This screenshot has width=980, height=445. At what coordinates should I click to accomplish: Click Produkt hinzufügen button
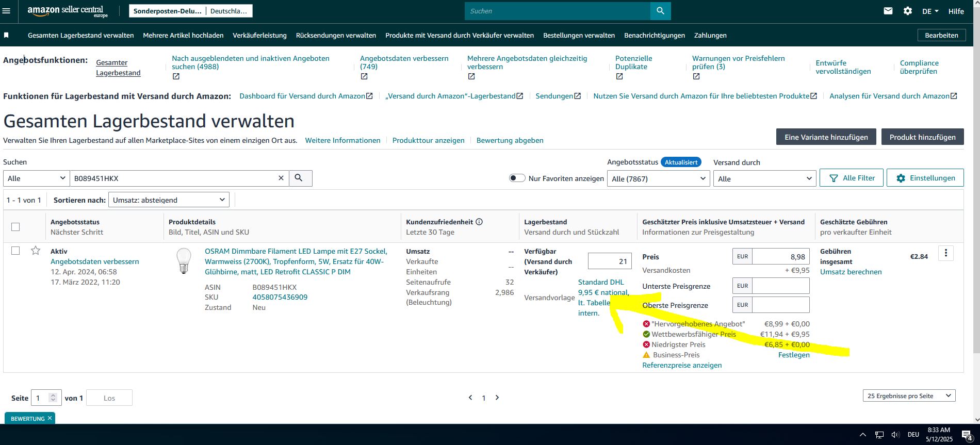922,137
